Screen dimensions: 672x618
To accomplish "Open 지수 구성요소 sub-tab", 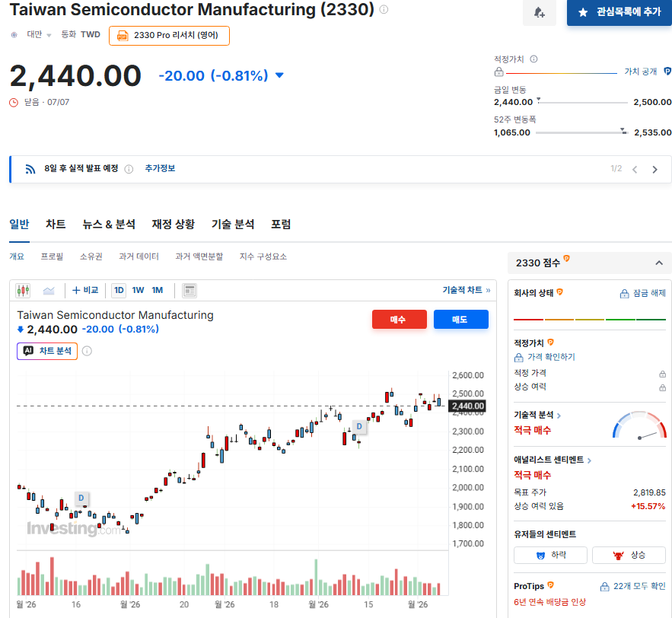I will [x=263, y=256].
